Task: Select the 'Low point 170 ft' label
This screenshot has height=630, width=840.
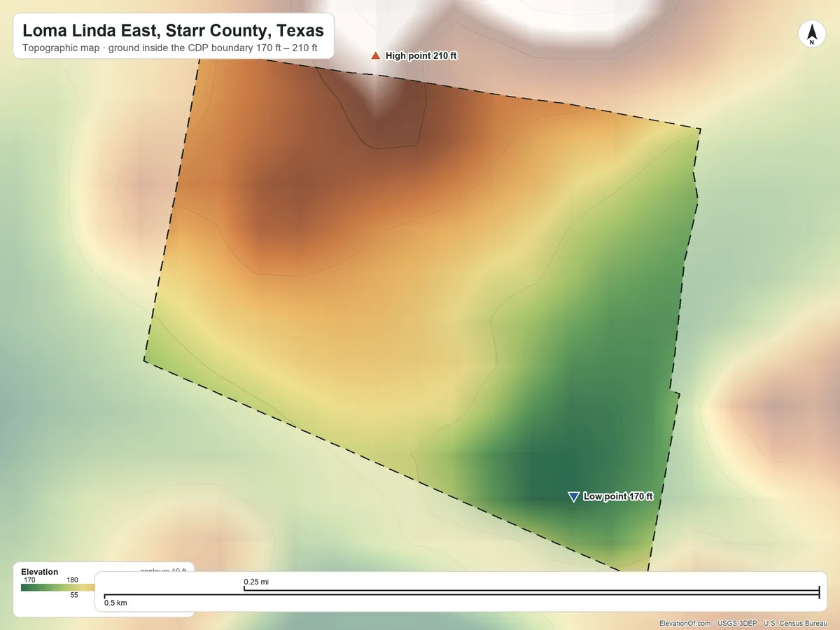Action: coord(618,496)
